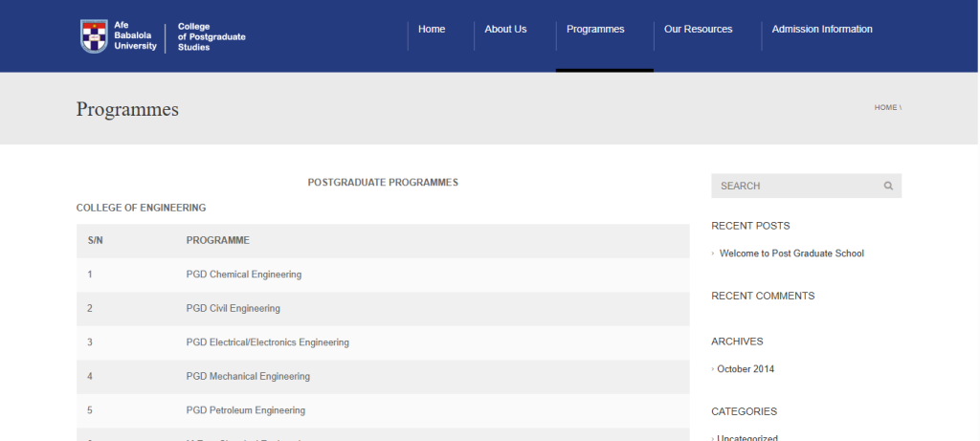The image size is (980, 441).
Task: Open the About Us menu
Action: (x=505, y=30)
